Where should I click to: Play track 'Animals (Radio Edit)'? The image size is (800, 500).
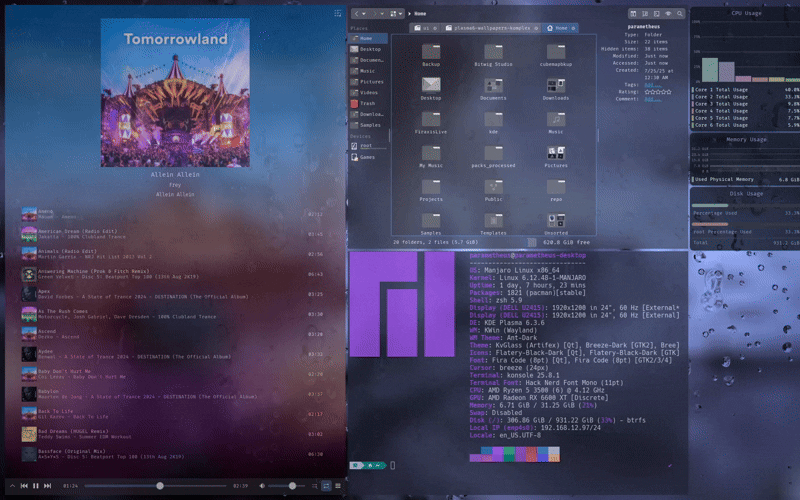point(171,254)
